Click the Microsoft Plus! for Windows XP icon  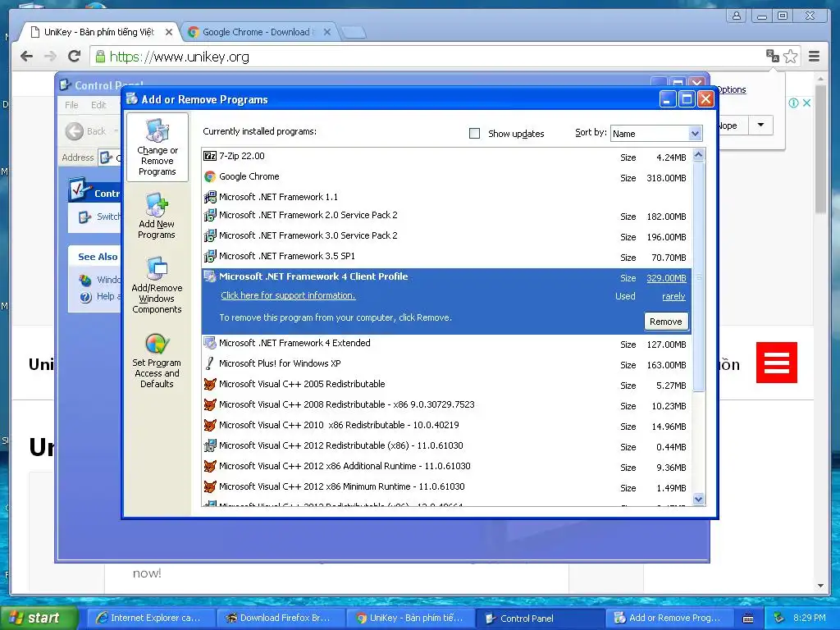pos(210,363)
